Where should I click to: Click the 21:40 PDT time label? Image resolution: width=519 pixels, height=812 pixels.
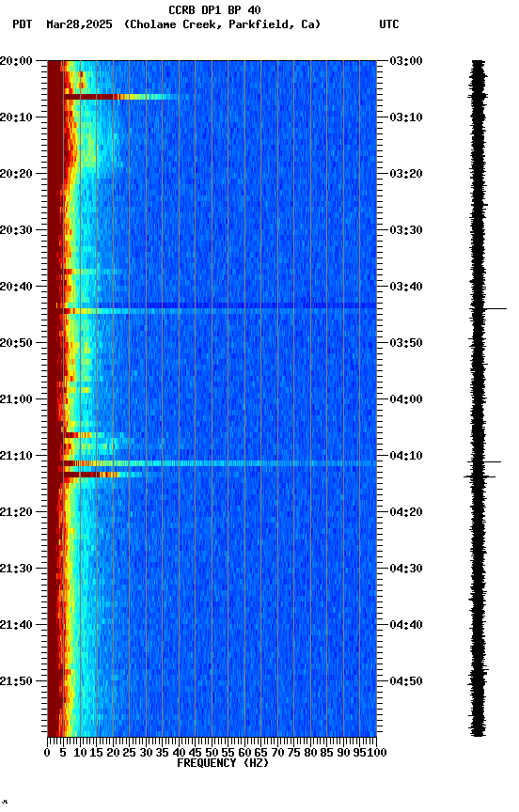[x=16, y=626]
